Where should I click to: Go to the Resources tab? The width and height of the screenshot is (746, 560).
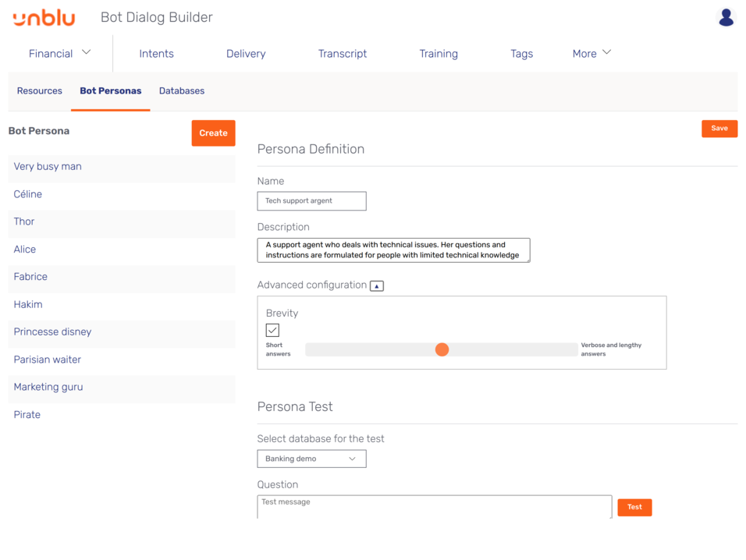coord(40,90)
